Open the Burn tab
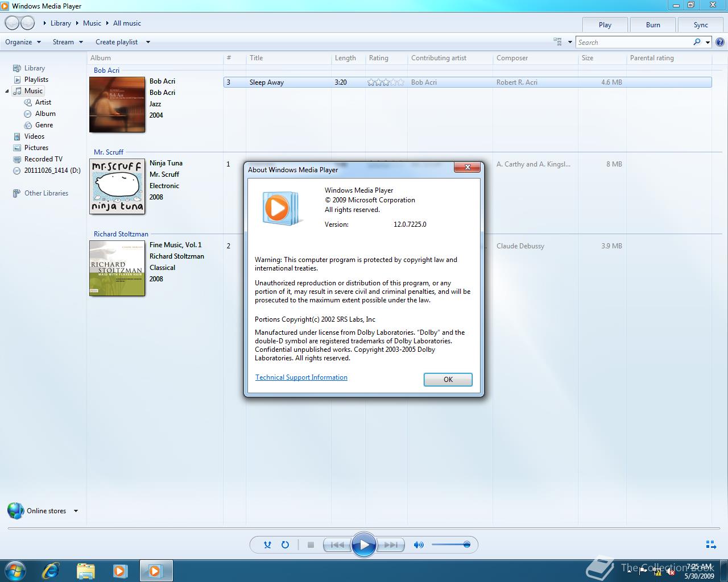Screen dimensions: 728x582 [x=653, y=25]
